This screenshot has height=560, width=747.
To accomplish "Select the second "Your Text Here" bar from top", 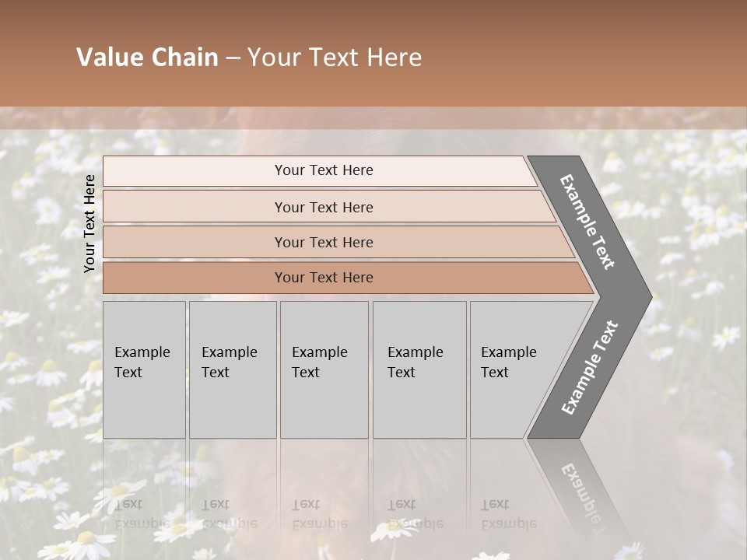I will [x=323, y=207].
